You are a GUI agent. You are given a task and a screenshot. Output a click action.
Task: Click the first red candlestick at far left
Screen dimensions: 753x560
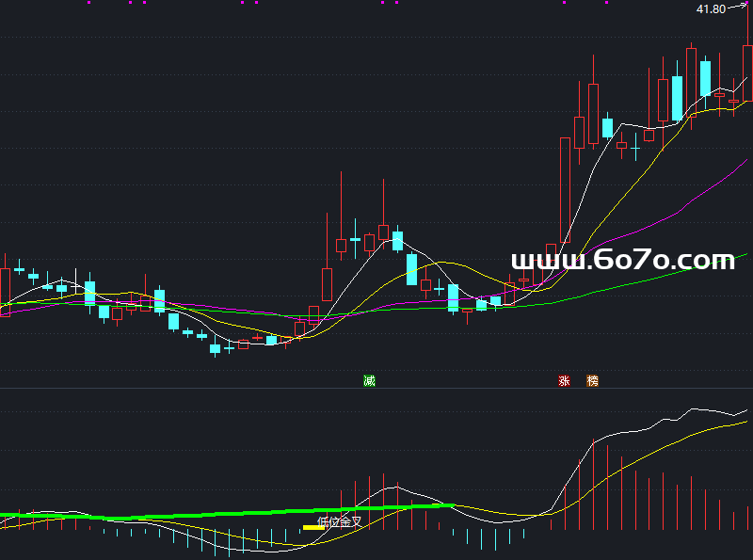pyautogui.click(x=5, y=292)
